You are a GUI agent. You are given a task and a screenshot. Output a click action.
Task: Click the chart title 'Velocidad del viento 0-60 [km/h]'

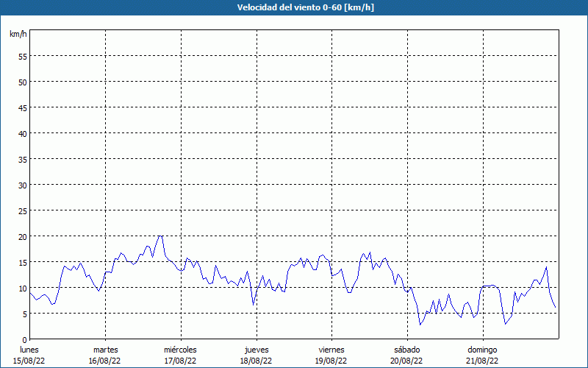[x=306, y=7]
